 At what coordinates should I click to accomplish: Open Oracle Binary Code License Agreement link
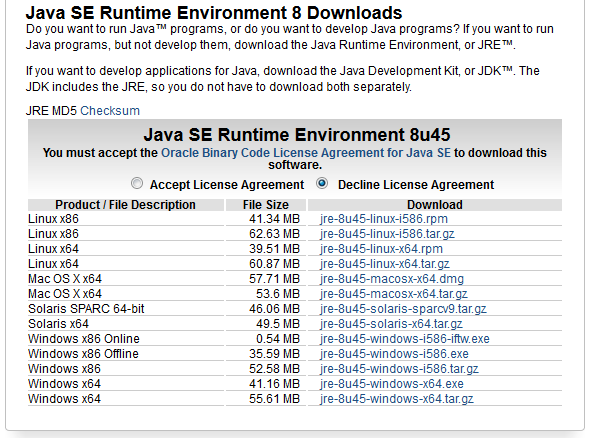point(306,153)
